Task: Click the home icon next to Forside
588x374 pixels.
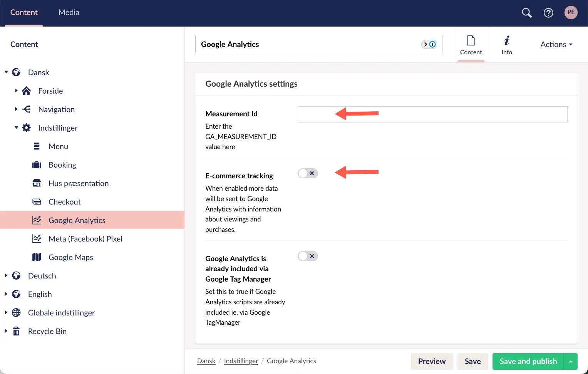Action: pyautogui.click(x=26, y=91)
